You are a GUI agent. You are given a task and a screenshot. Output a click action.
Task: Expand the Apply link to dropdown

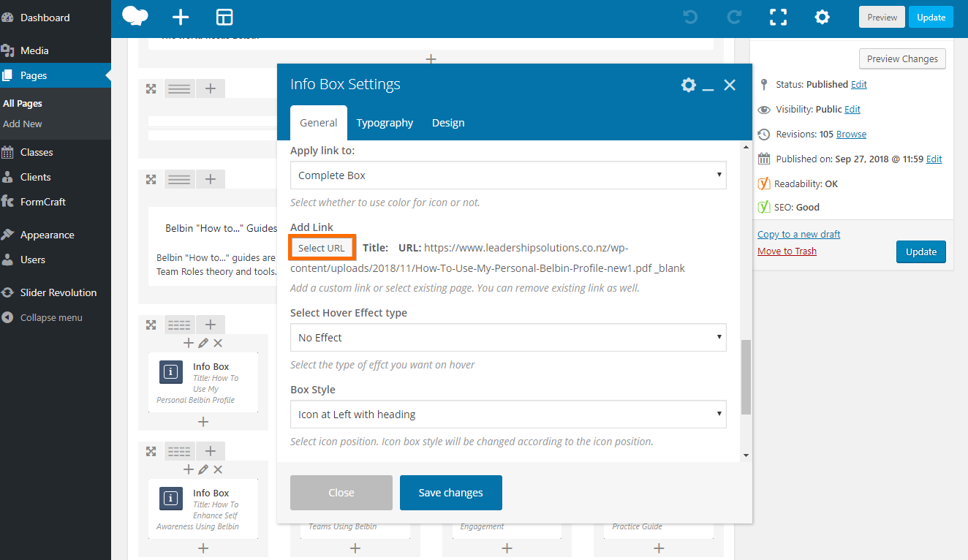coord(508,175)
